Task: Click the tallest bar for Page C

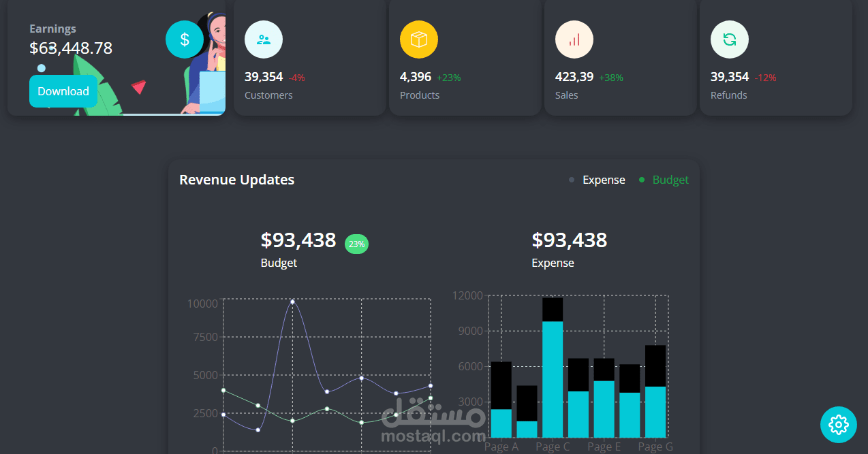Action: click(553, 368)
